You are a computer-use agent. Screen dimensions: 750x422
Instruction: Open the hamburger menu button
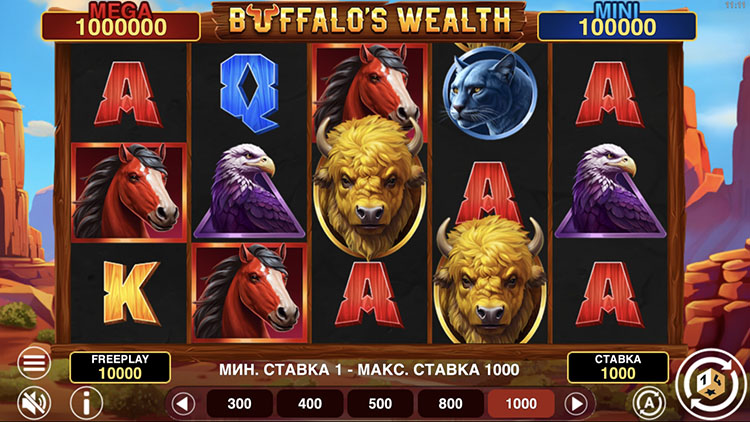(x=34, y=364)
